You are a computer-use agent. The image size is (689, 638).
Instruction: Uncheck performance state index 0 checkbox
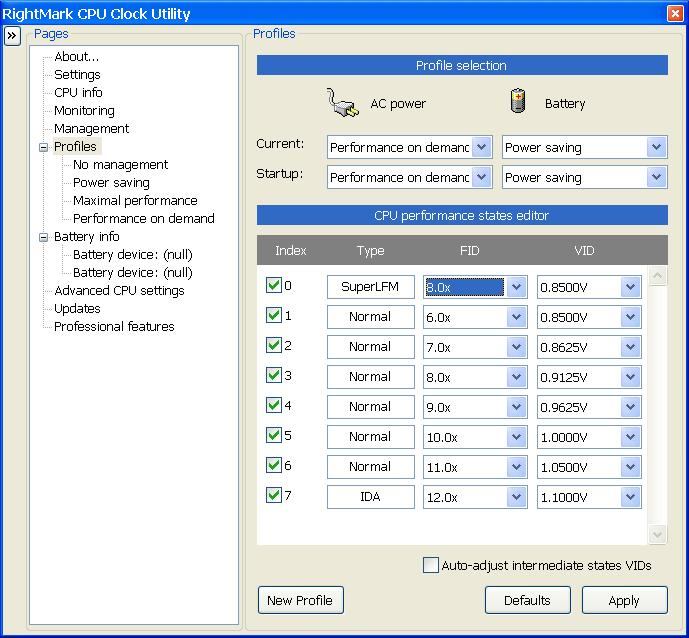[273, 285]
